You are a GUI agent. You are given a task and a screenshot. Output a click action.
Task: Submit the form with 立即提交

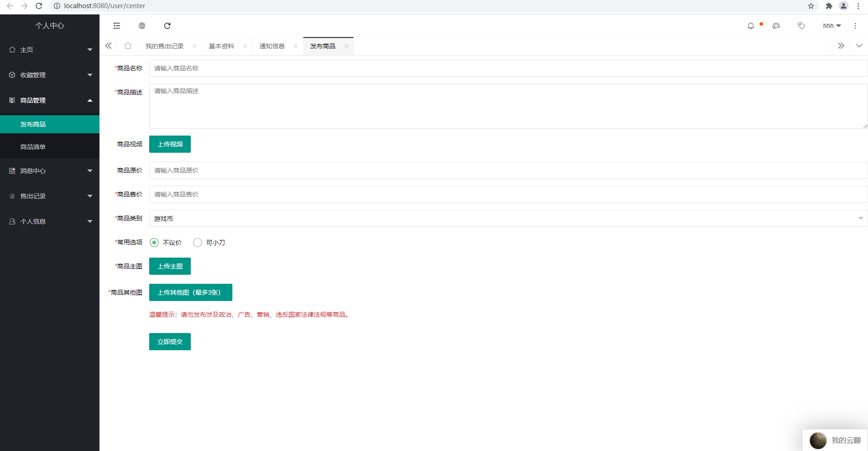(170, 342)
